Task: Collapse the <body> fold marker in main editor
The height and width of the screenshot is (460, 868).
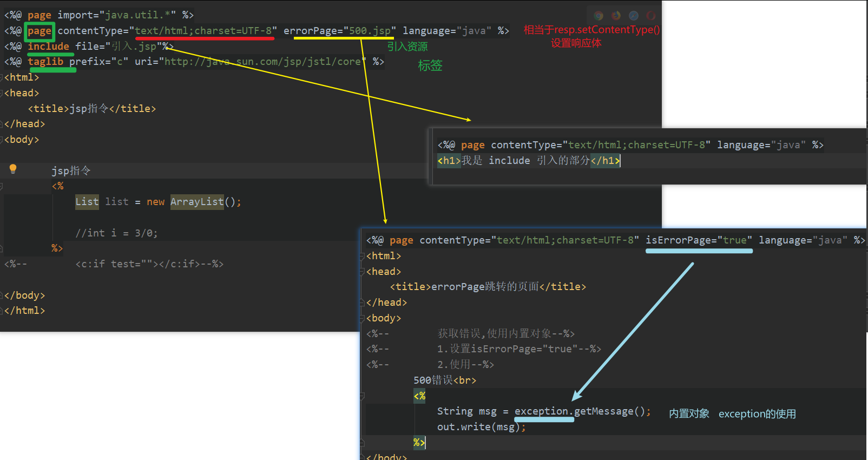Action: tap(2, 140)
